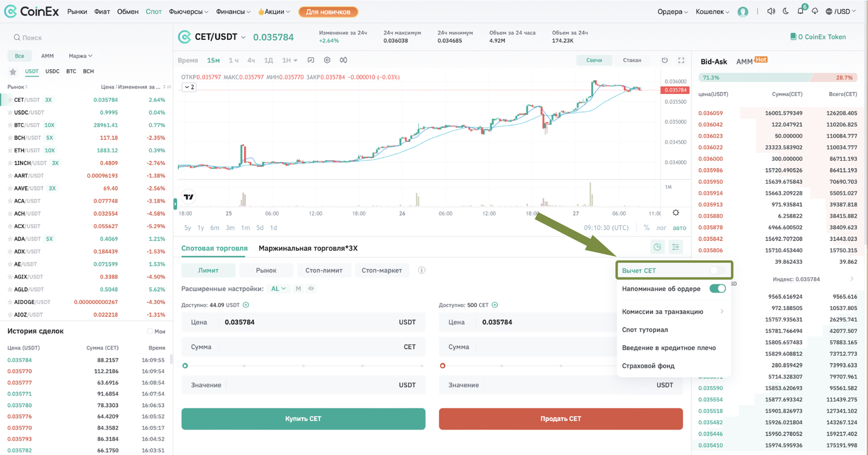Click the buy price input field
868x455 pixels.
point(303,322)
